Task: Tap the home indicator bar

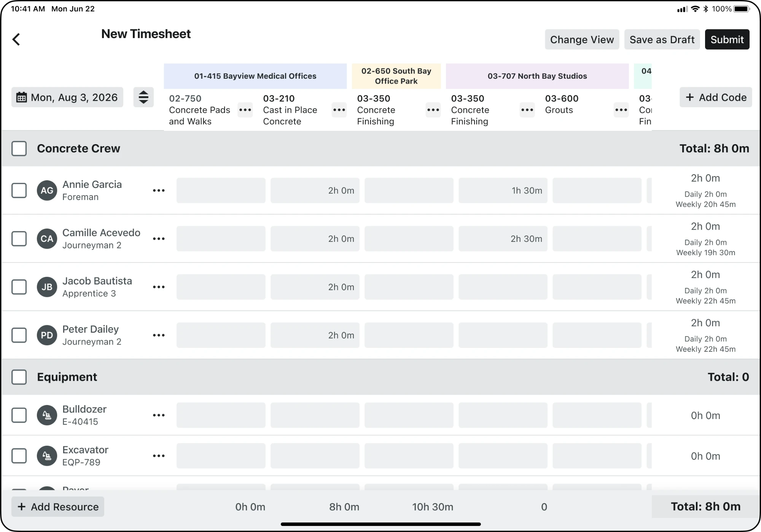Action: pyautogui.click(x=380, y=524)
